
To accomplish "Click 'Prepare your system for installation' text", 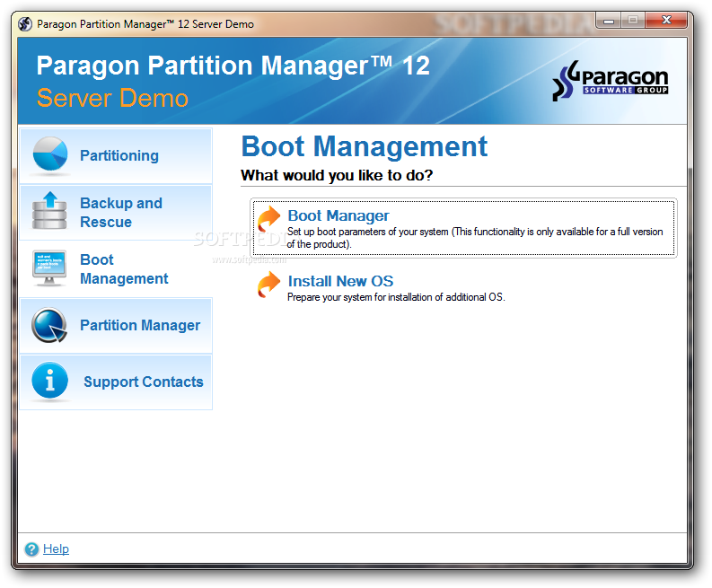I will click(x=396, y=297).
